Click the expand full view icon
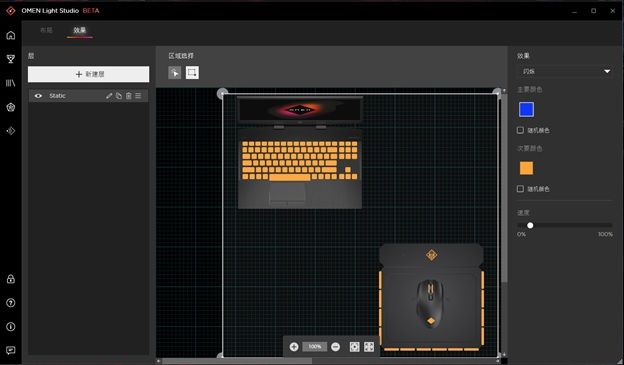The image size is (624, 365). pyautogui.click(x=369, y=347)
